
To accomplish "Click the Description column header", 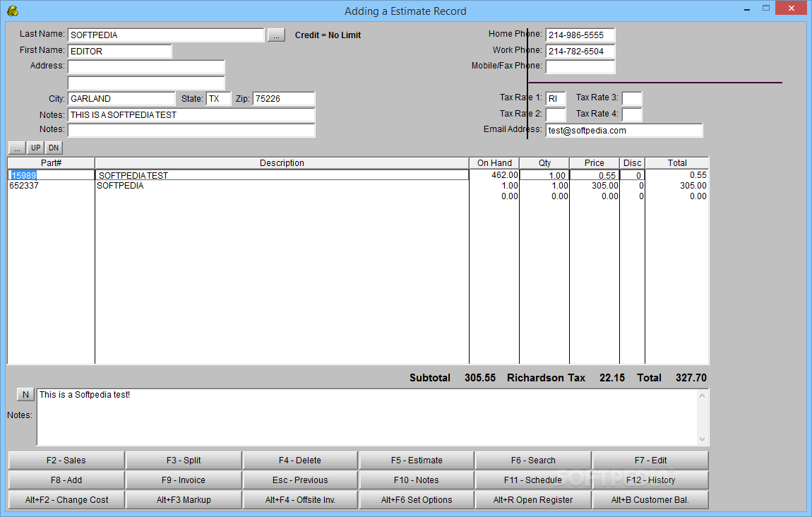I will [282, 163].
